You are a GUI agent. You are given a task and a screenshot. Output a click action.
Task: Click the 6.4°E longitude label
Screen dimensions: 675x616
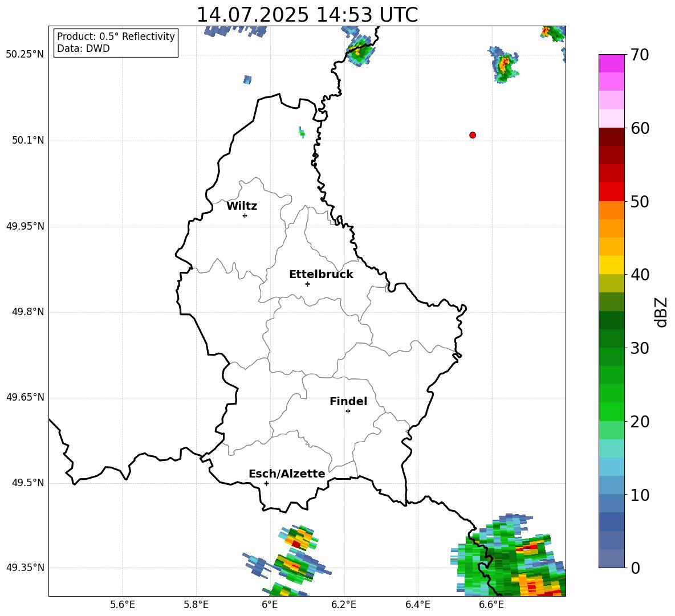point(417,605)
